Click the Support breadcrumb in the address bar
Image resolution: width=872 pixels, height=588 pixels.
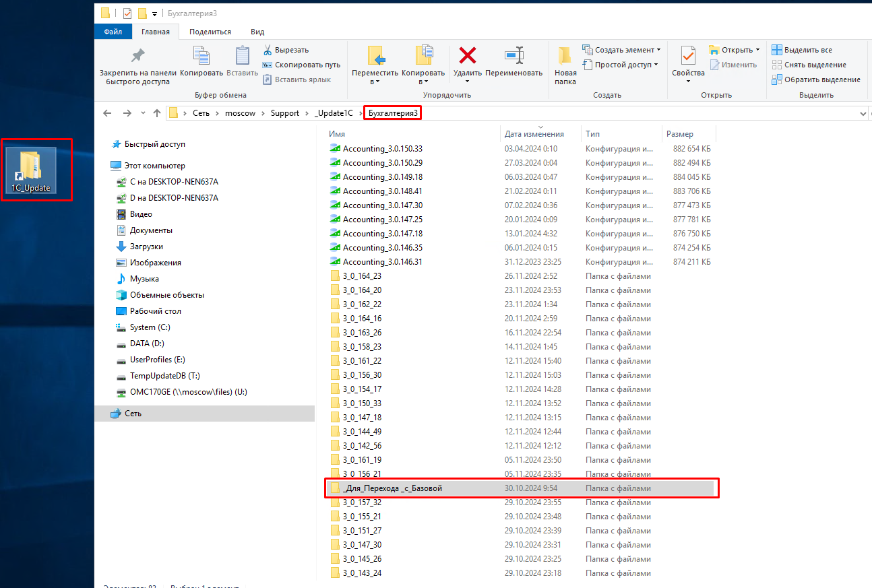(285, 113)
